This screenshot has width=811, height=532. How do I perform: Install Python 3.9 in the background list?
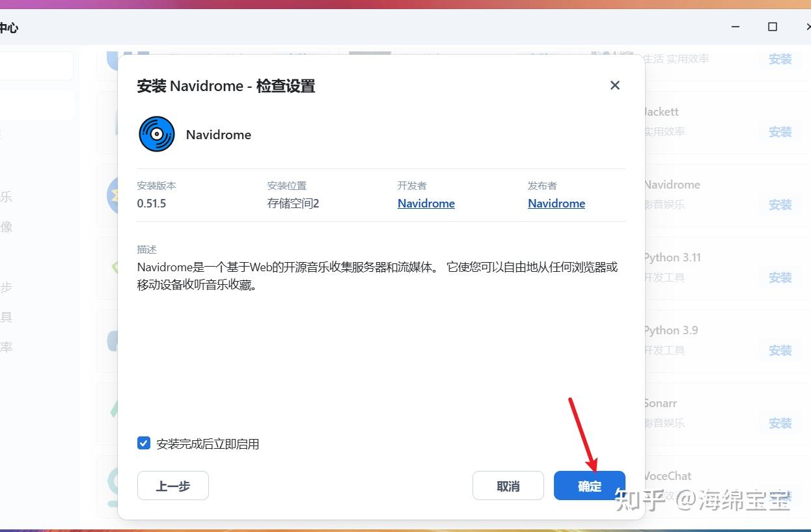780,351
